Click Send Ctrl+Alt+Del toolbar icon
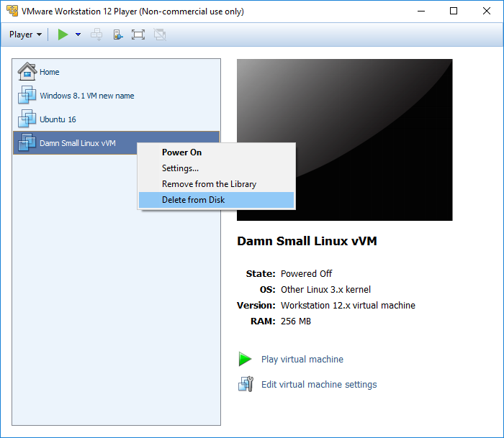This screenshot has height=438, width=504. coord(96,35)
